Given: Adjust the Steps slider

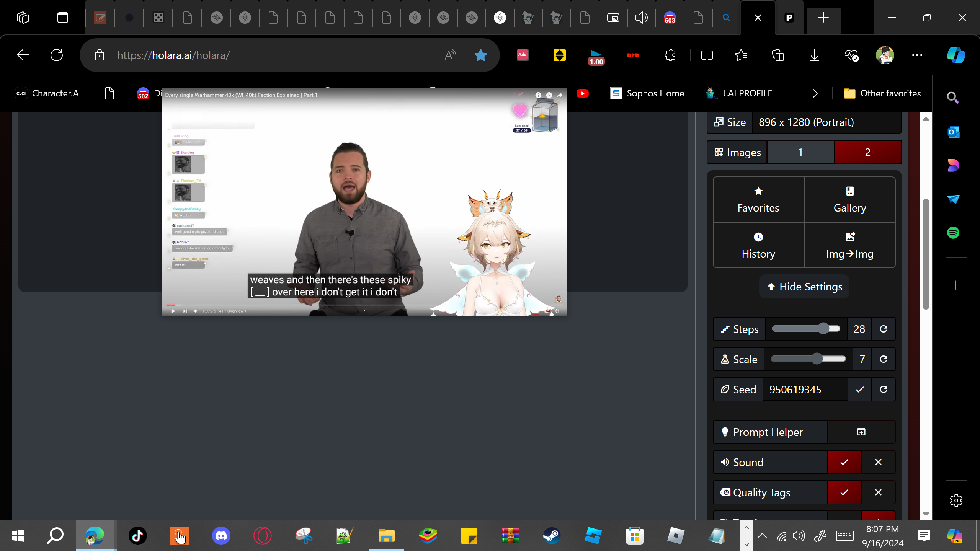Looking at the screenshot, I should [806, 329].
